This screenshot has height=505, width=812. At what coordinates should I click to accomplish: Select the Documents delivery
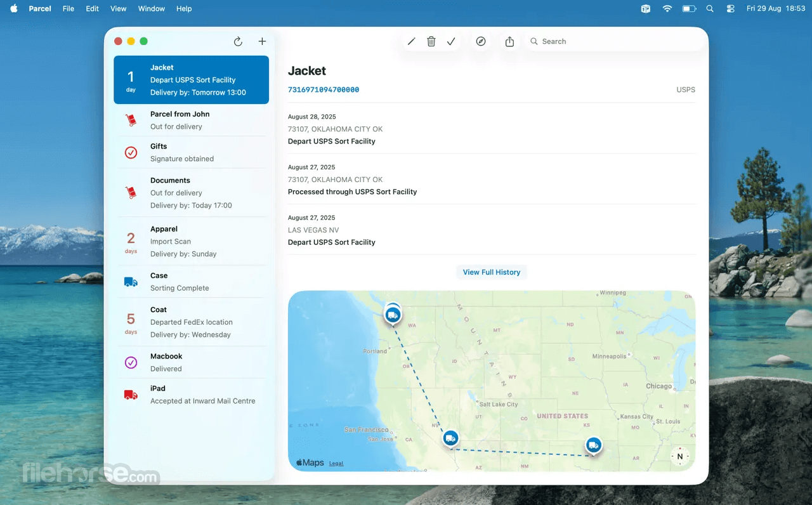191,193
